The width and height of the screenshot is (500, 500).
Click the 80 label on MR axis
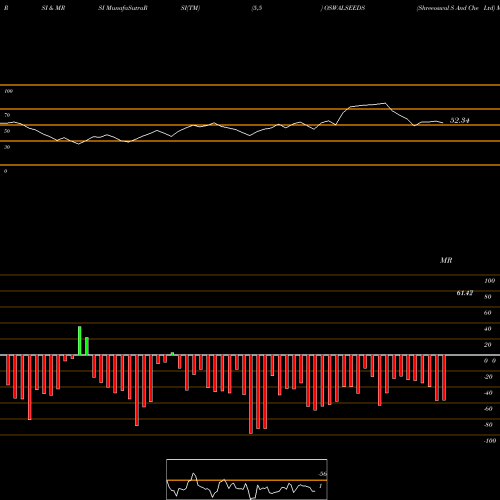pos(488,297)
